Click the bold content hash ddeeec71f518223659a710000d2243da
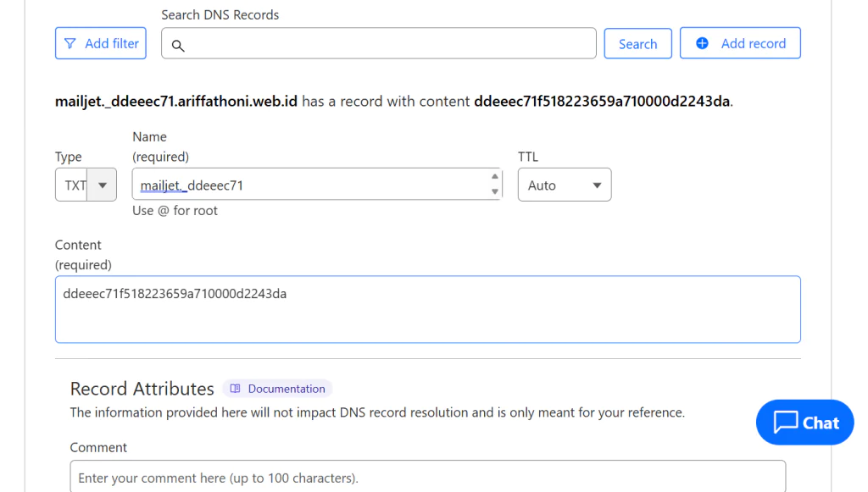 [x=602, y=101]
